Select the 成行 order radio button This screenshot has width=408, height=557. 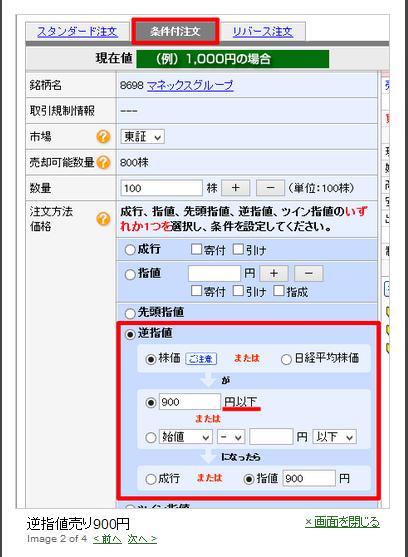click(x=130, y=250)
